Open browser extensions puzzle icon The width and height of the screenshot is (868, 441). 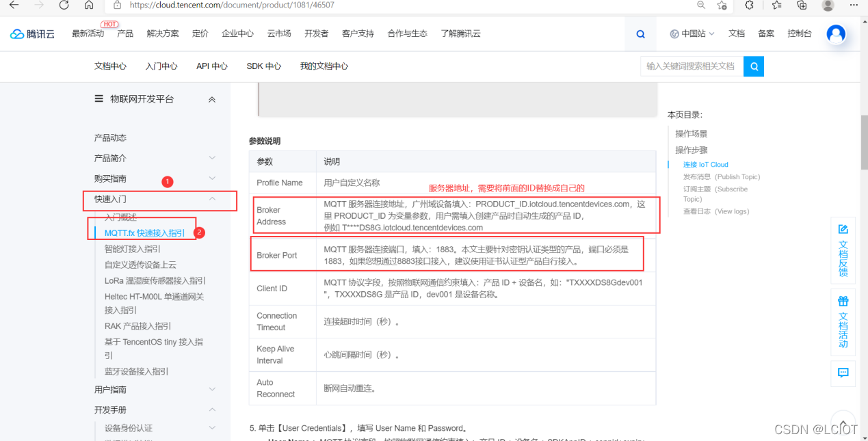(x=749, y=5)
